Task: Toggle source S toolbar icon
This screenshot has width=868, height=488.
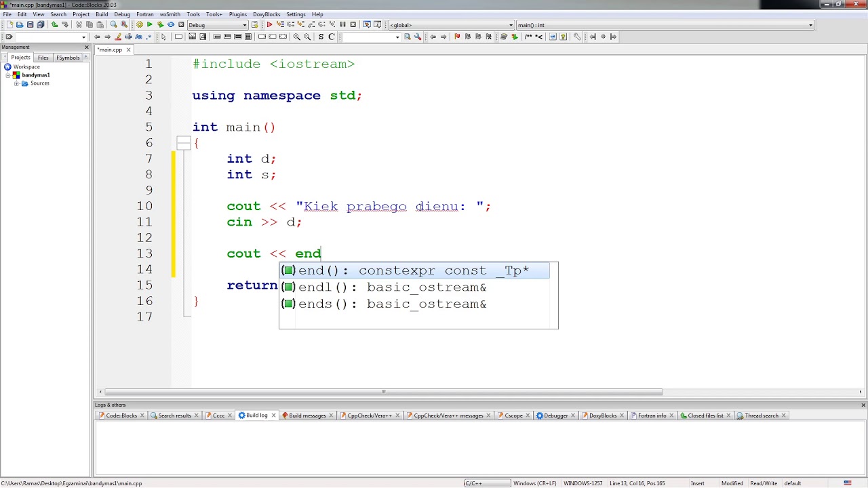Action: [321, 37]
